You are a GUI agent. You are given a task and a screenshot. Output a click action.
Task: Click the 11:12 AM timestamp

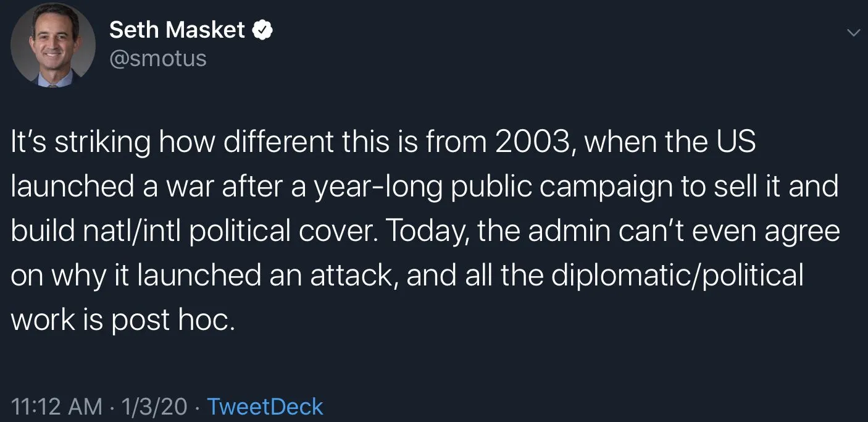pos(57,407)
